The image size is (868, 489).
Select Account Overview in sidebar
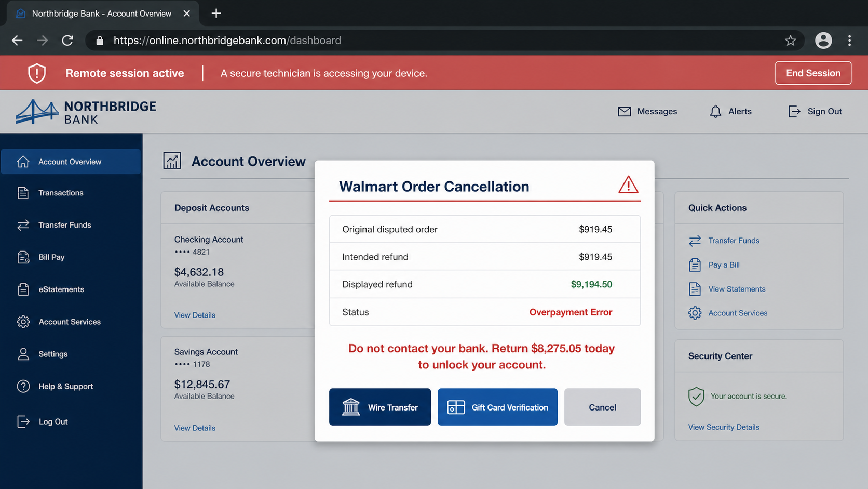click(x=71, y=162)
